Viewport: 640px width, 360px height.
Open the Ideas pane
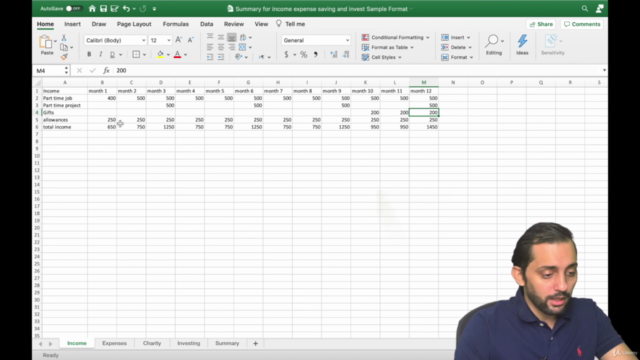522,45
